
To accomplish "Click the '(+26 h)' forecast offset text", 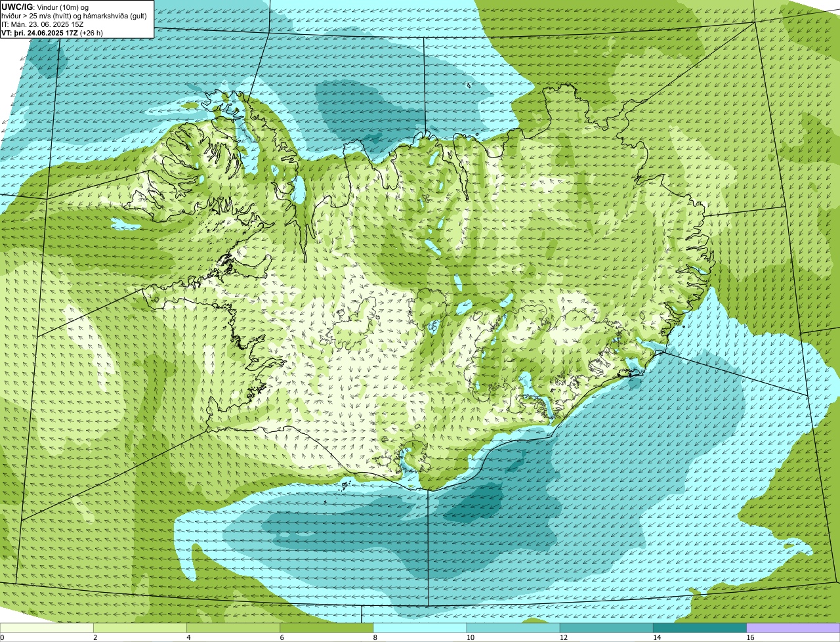I will click(x=91, y=33).
